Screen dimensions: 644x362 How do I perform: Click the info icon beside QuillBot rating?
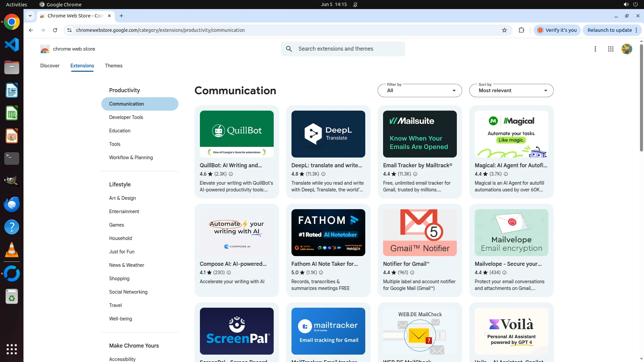(x=231, y=174)
